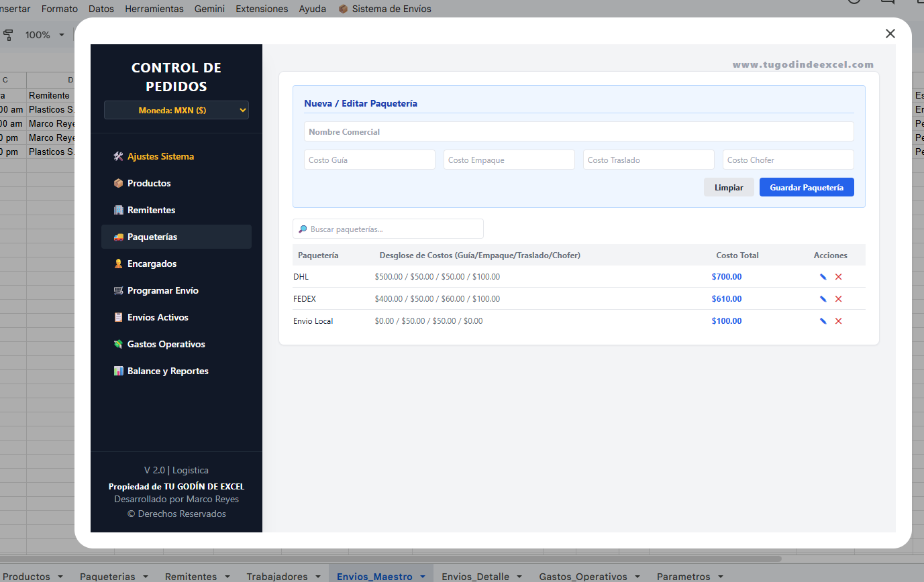Viewport: 924px width, 582px height.
Task: Click the Buscar paqueterías search box
Action: click(388, 229)
